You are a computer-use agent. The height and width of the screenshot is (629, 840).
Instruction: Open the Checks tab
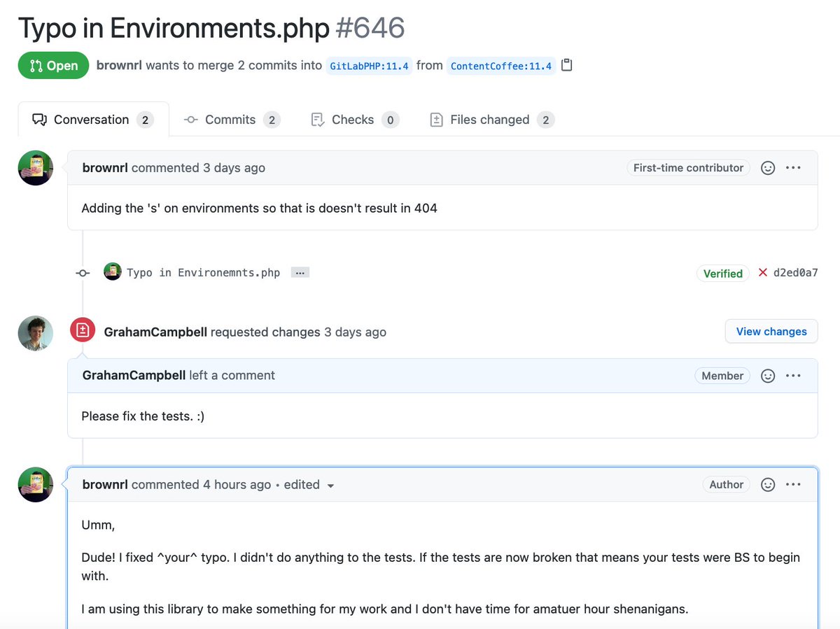(x=354, y=120)
